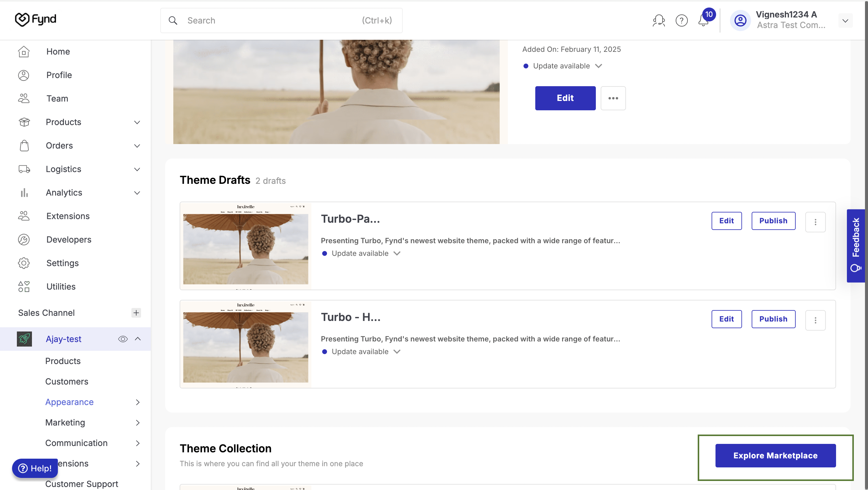The width and height of the screenshot is (868, 490).
Task: Open the kebab menu for Turbo-Pa... draft
Action: click(x=815, y=222)
